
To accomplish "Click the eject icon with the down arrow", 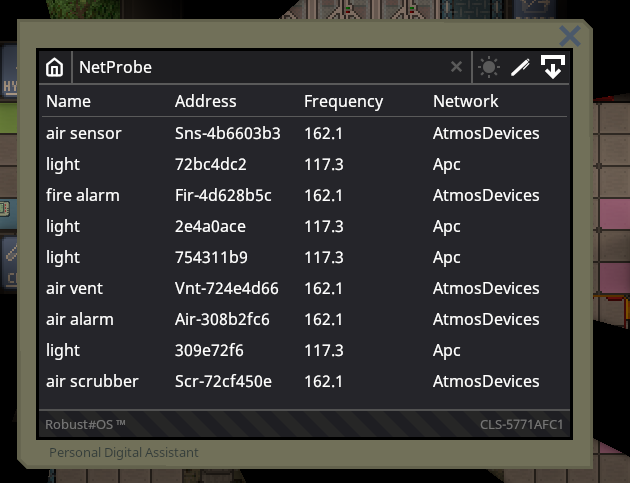I will click(x=552, y=68).
